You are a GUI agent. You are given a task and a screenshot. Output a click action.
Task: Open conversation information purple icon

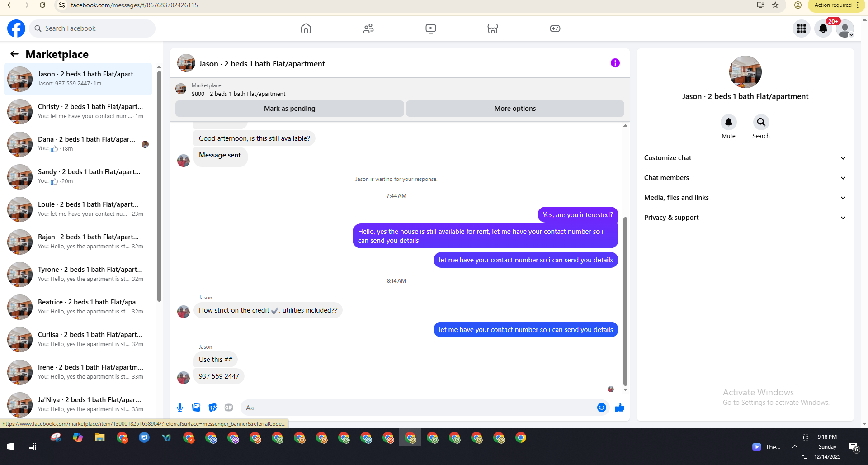[615, 63]
